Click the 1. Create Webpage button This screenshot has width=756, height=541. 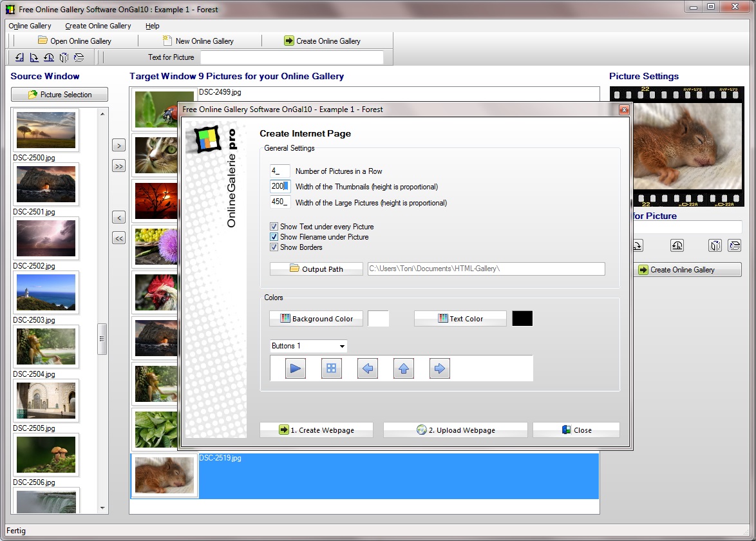click(316, 430)
